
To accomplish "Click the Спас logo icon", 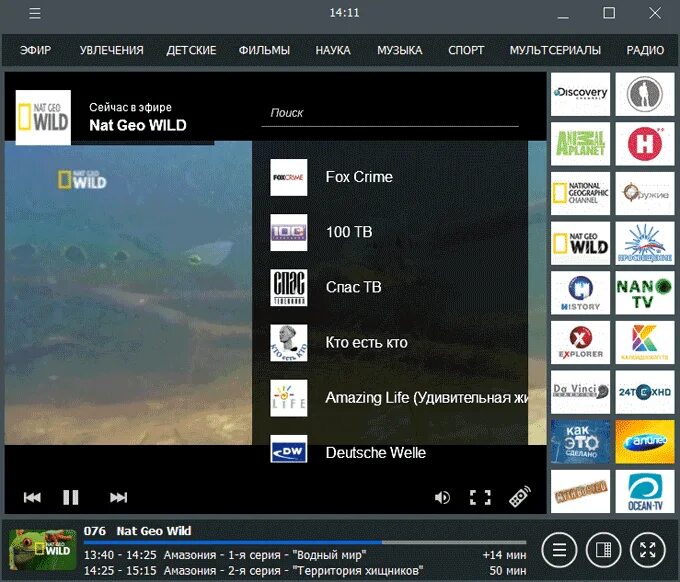I will 289,288.
